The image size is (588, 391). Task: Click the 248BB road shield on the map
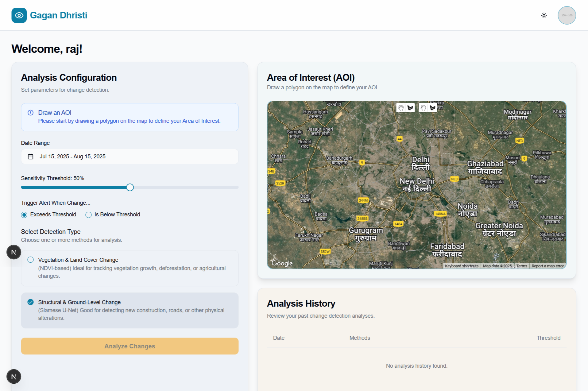[362, 219]
